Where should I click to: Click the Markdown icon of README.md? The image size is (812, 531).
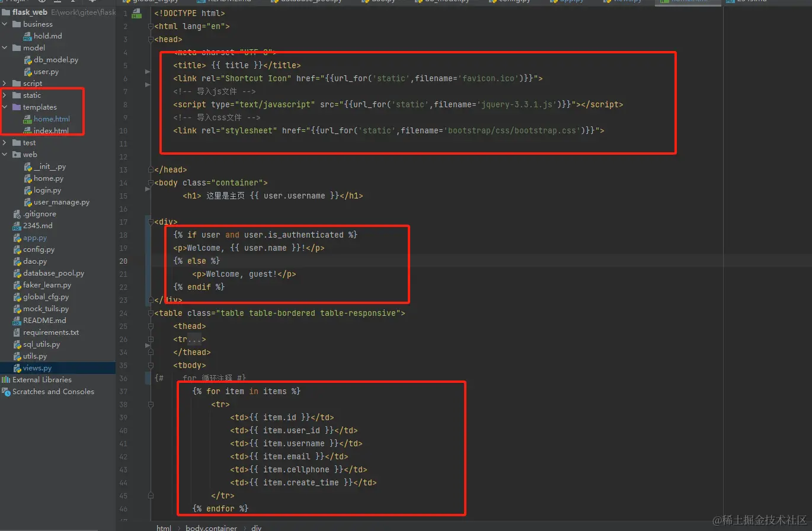[17, 321]
